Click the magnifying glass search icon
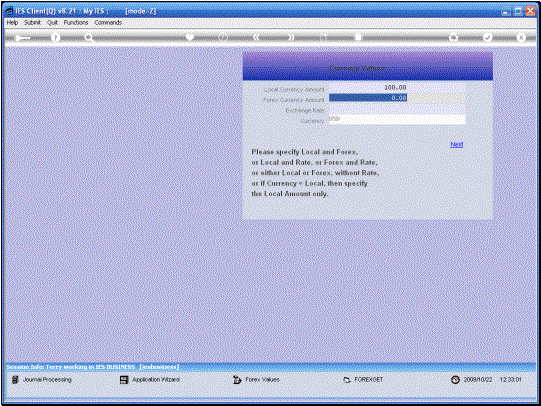The image size is (541, 406). pos(89,38)
